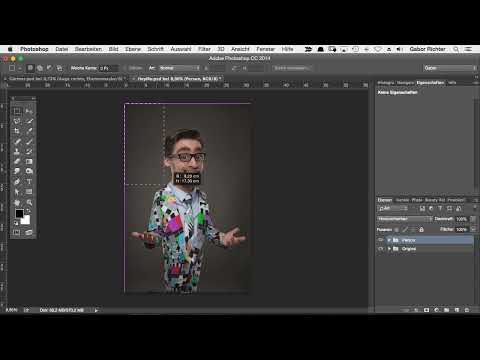Click the Intersect with Selection icon
The width and height of the screenshot is (480, 360).
59,68
